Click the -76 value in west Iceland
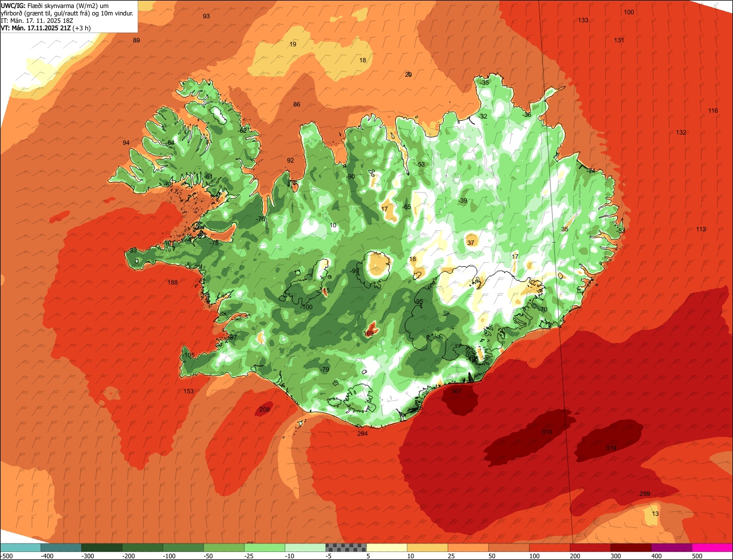The height and width of the screenshot is (560, 733). point(261,219)
